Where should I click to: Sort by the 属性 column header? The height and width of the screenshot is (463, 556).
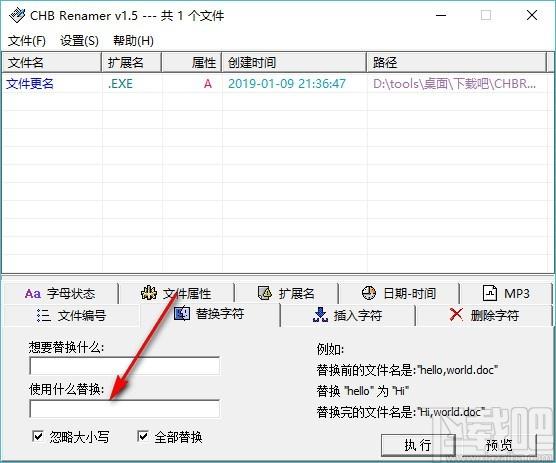click(192, 63)
